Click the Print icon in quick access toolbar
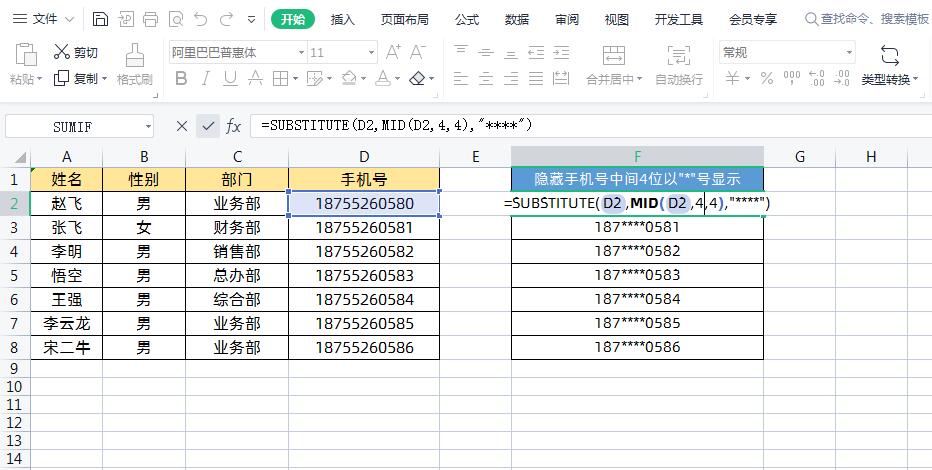The width and height of the screenshot is (932, 470). pyautogui.click(x=150, y=20)
